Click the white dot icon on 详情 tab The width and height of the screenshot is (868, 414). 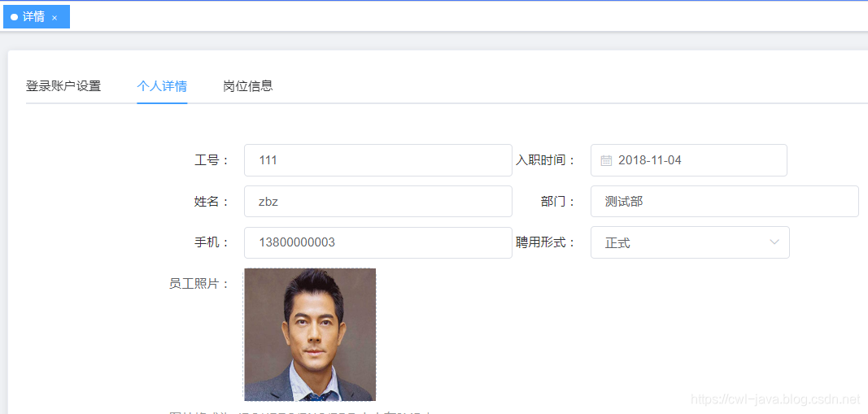(15, 17)
